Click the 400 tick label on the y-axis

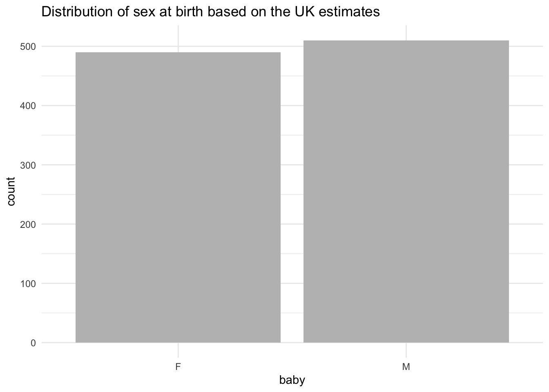pyautogui.click(x=28, y=106)
